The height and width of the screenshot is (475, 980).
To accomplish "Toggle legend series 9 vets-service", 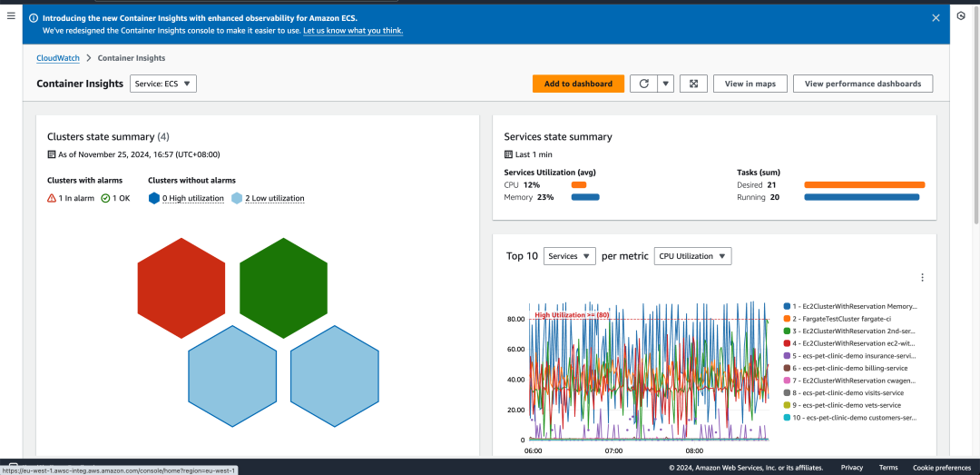I will click(x=842, y=405).
